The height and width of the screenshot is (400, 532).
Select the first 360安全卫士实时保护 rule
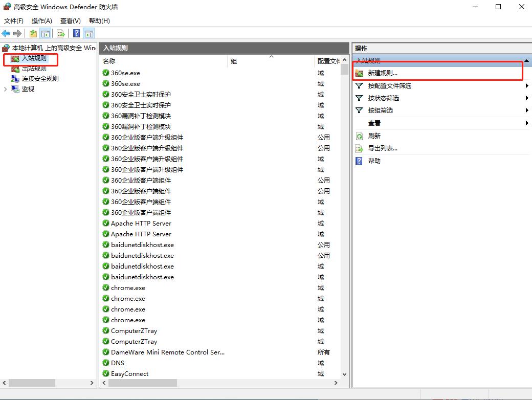pos(141,94)
